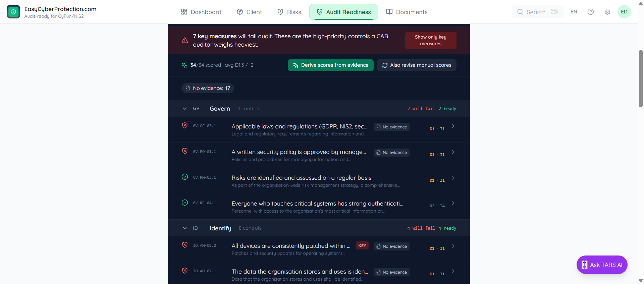Click the D1 · I1 score of GV.RM-03.1
The image size is (644, 284).
[437, 180]
